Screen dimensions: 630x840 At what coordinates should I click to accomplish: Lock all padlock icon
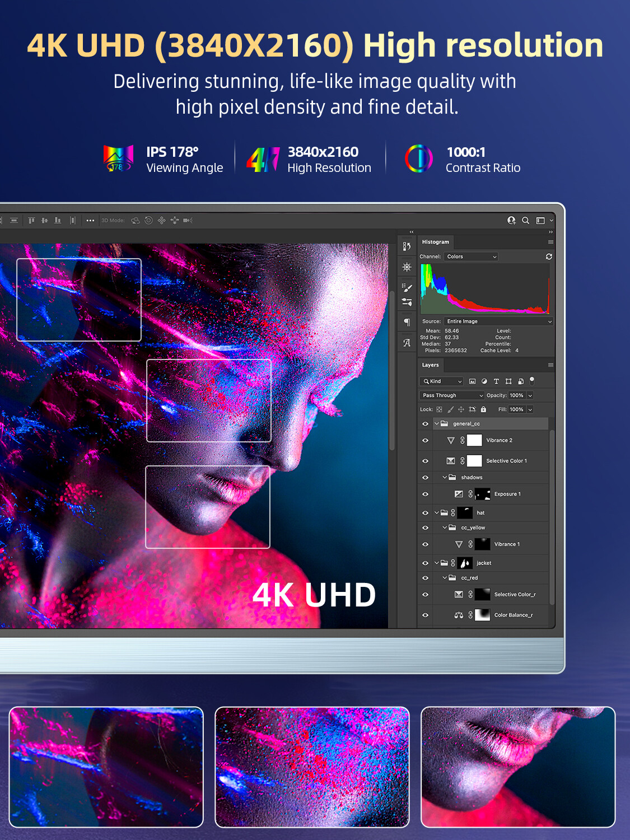[x=483, y=409]
